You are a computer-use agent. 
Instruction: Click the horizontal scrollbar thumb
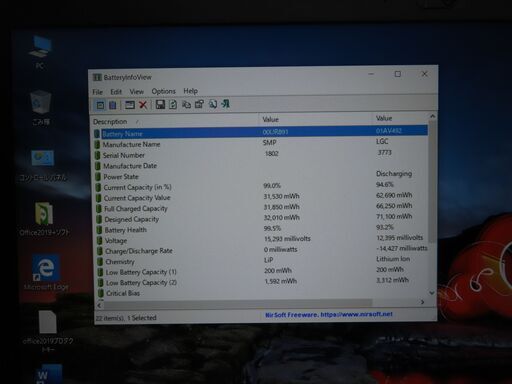pos(238,303)
